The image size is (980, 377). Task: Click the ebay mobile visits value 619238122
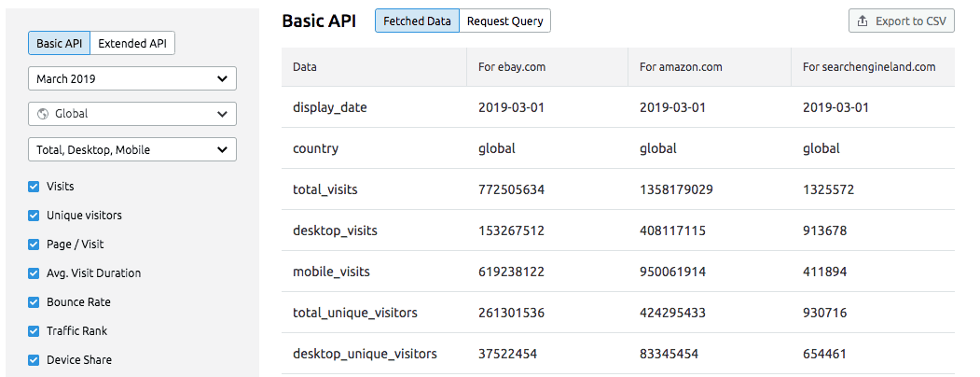[511, 272]
